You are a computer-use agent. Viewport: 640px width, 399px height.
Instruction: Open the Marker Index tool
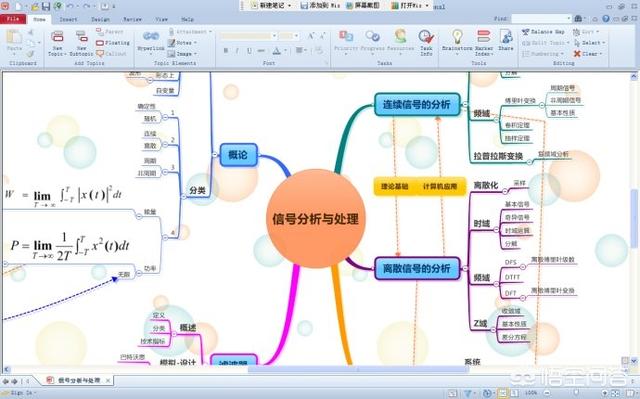484,37
